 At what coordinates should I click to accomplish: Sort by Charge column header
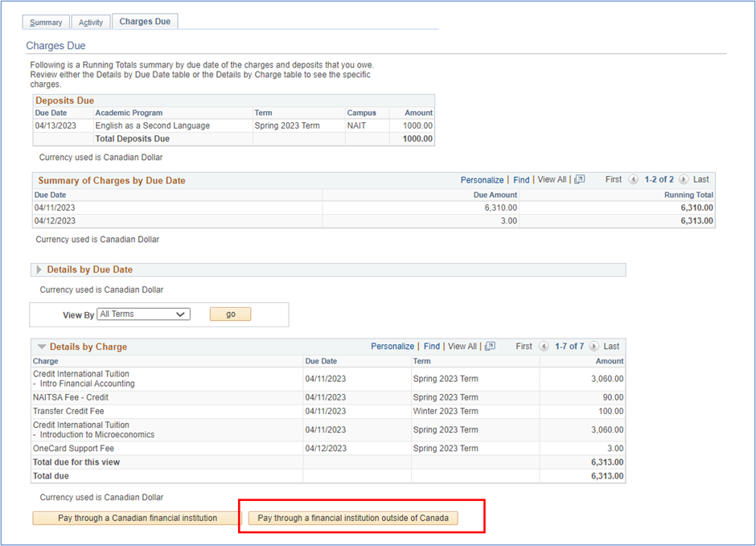click(x=45, y=361)
